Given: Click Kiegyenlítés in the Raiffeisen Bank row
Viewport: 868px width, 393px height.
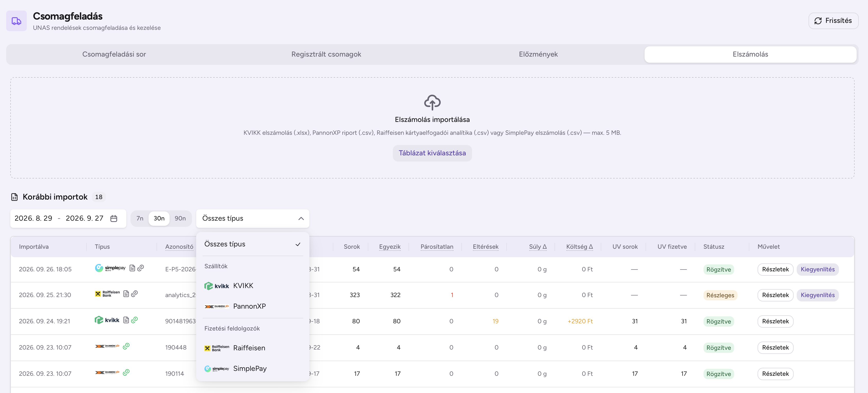Looking at the screenshot, I should (818, 295).
